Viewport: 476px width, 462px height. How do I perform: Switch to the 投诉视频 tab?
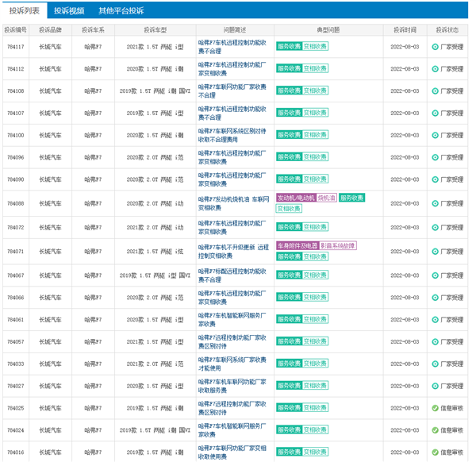click(69, 11)
